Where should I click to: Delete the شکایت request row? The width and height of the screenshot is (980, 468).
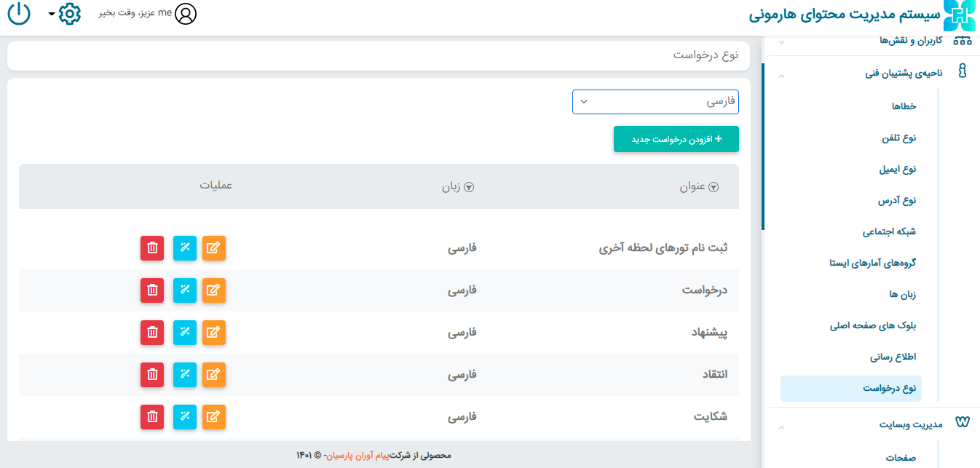pos(152,417)
